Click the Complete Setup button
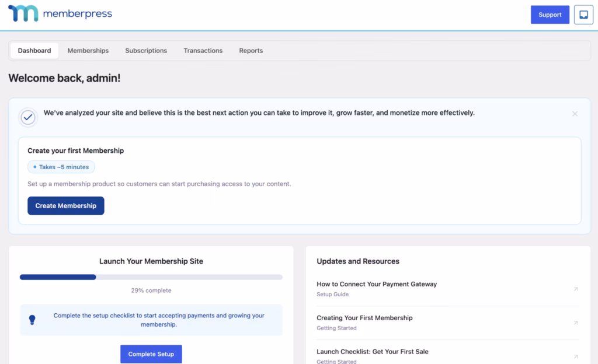This screenshot has width=598, height=364. click(x=151, y=354)
